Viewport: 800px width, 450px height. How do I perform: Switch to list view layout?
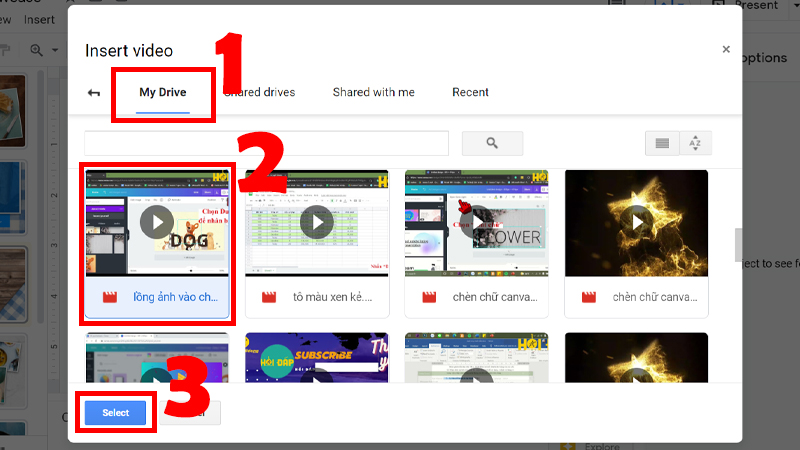(x=662, y=143)
